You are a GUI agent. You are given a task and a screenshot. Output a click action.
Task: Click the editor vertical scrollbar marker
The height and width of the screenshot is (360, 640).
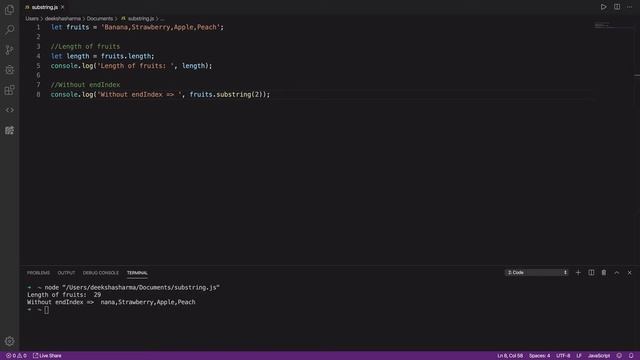[x=637, y=76]
